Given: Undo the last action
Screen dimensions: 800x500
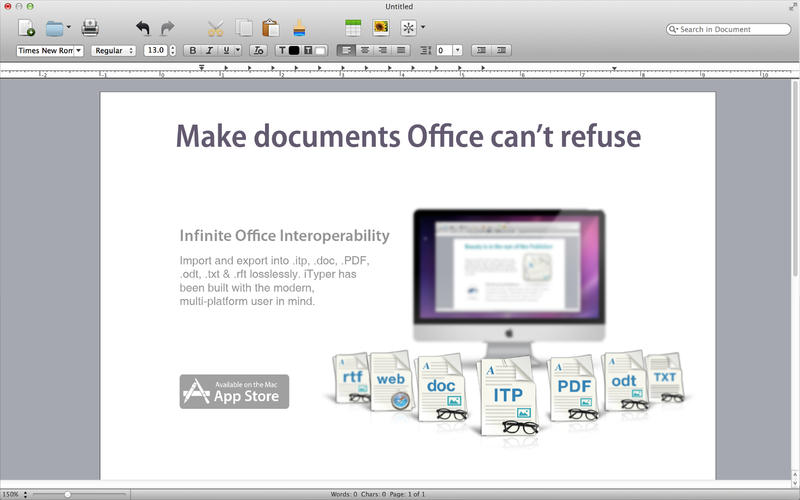Looking at the screenshot, I should (142, 28).
